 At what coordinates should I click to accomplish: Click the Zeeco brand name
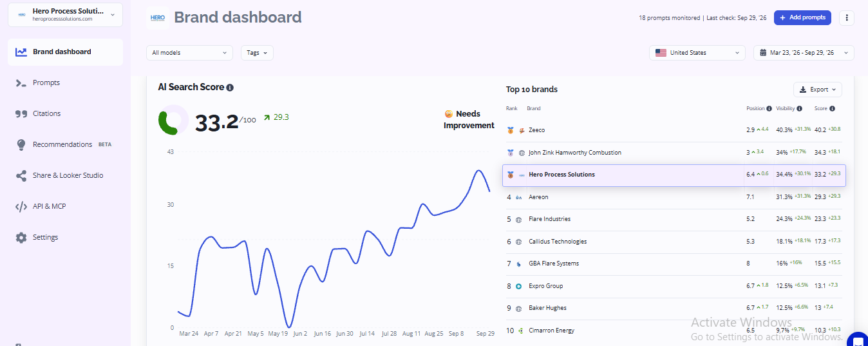537,130
